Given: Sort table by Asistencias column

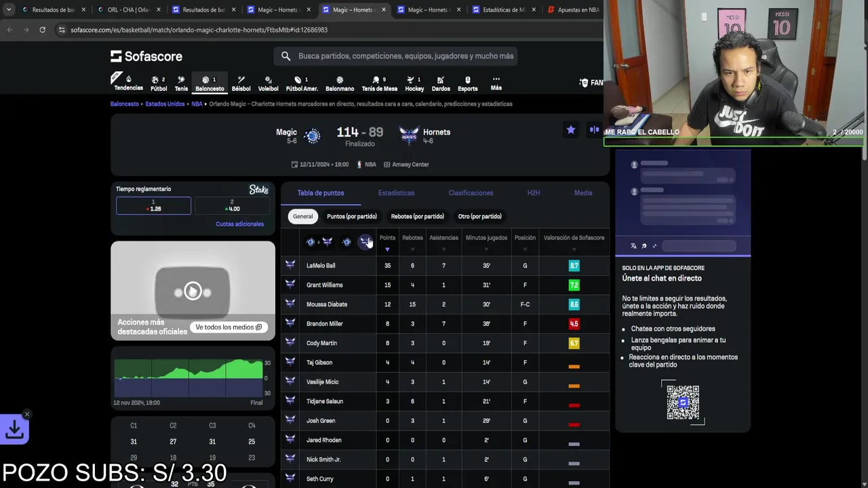Looking at the screenshot, I should point(443,241).
